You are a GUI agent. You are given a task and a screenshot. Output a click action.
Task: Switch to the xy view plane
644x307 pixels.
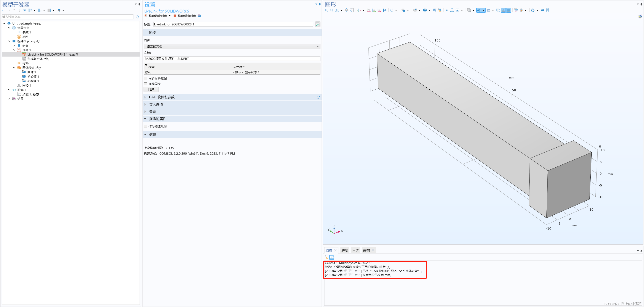click(369, 10)
